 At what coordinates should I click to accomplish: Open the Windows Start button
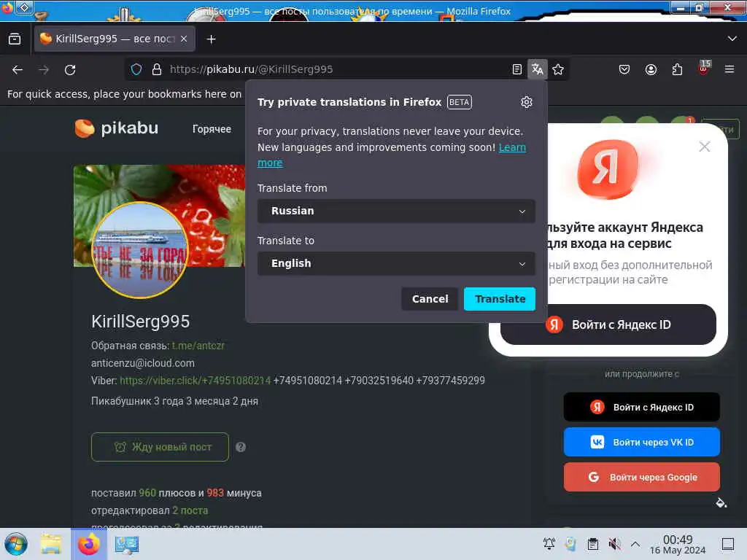(x=16, y=544)
